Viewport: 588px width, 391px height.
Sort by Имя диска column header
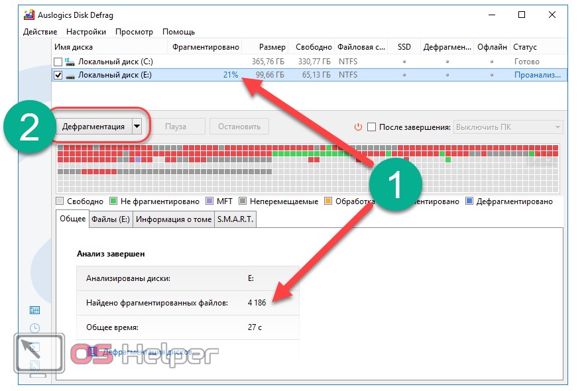[109, 47]
